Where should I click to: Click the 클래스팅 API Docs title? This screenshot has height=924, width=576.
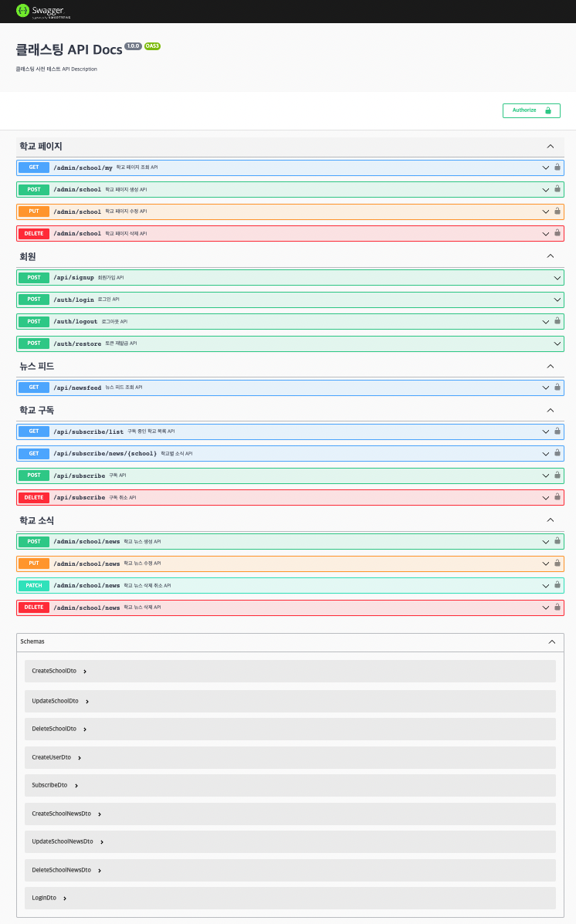69,49
